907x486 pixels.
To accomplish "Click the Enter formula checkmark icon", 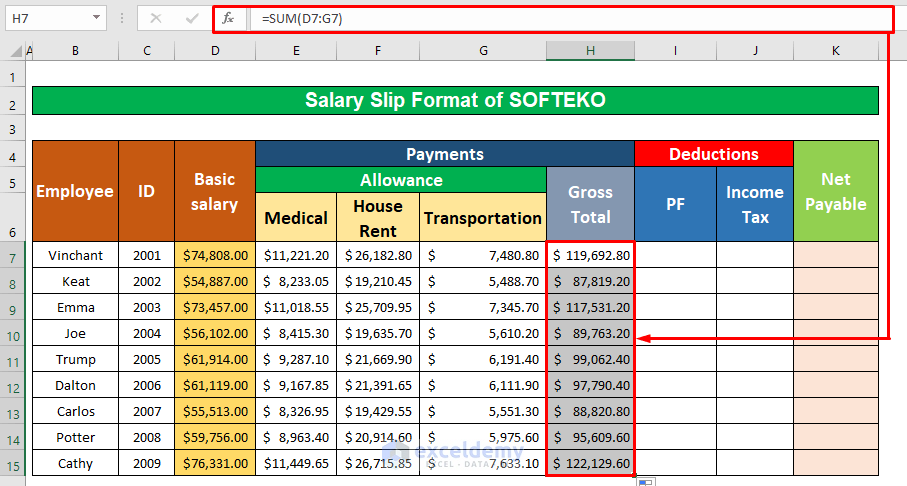I will (190, 18).
